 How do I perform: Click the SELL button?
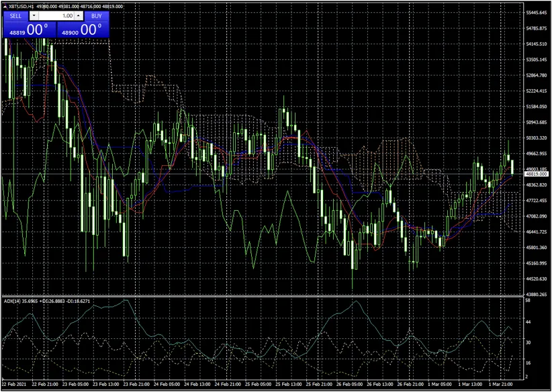tap(15, 16)
